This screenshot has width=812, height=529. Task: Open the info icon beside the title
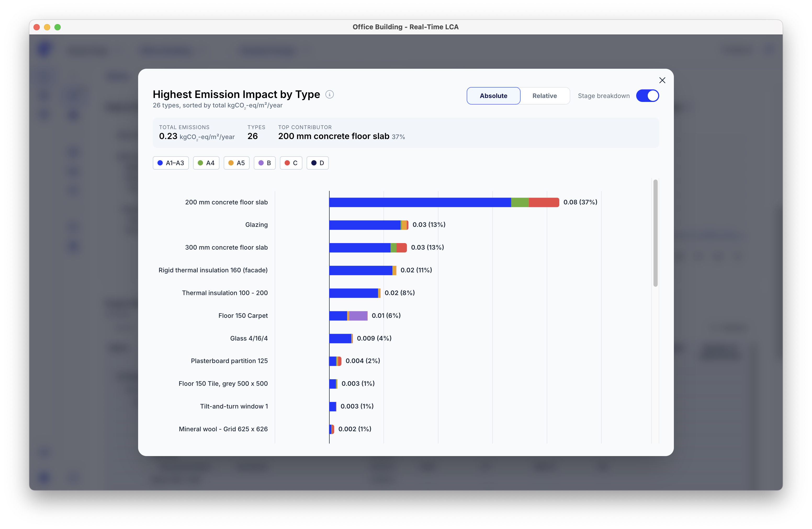pyautogui.click(x=329, y=94)
